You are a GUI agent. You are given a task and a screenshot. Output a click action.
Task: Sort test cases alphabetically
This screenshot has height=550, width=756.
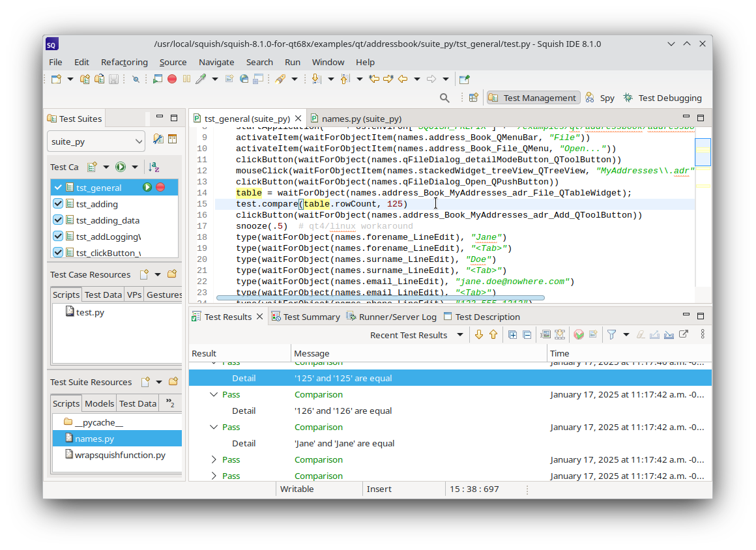154,167
